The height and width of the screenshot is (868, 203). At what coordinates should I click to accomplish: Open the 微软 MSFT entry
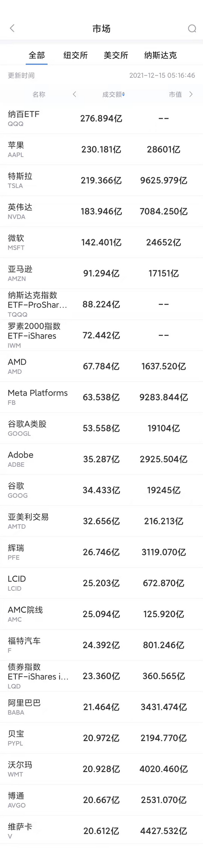click(x=101, y=242)
